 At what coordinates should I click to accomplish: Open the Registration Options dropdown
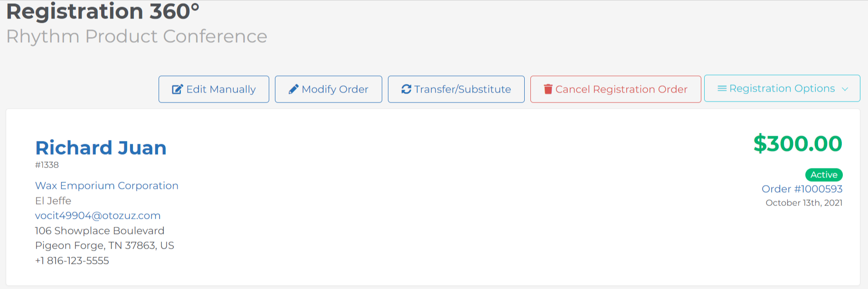click(782, 88)
